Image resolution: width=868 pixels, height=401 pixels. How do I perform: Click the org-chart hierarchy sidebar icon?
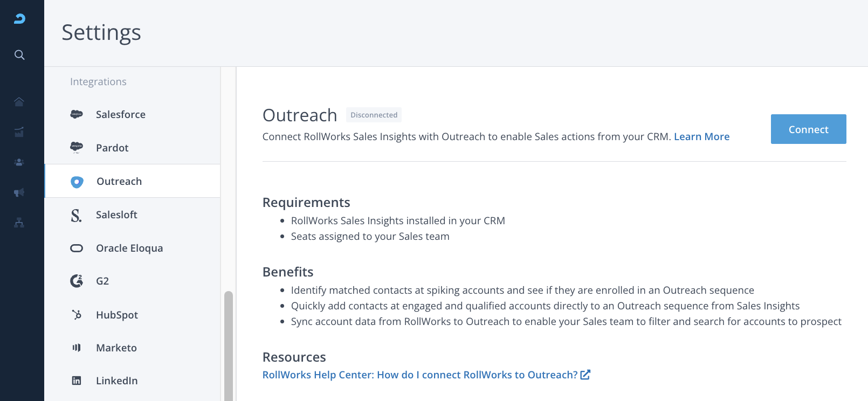pos(19,223)
